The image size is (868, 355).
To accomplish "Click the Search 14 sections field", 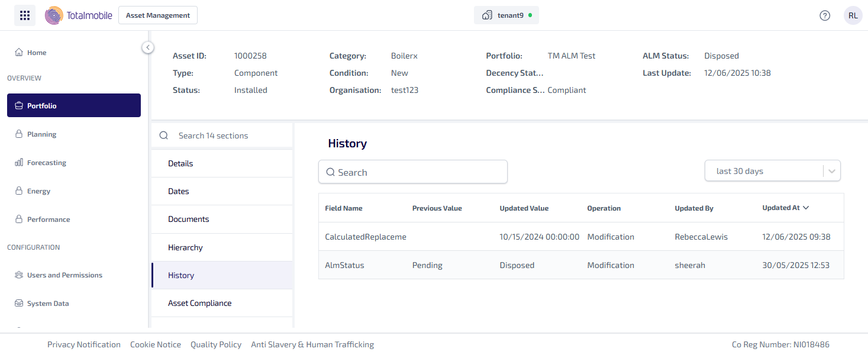I will coord(222,135).
